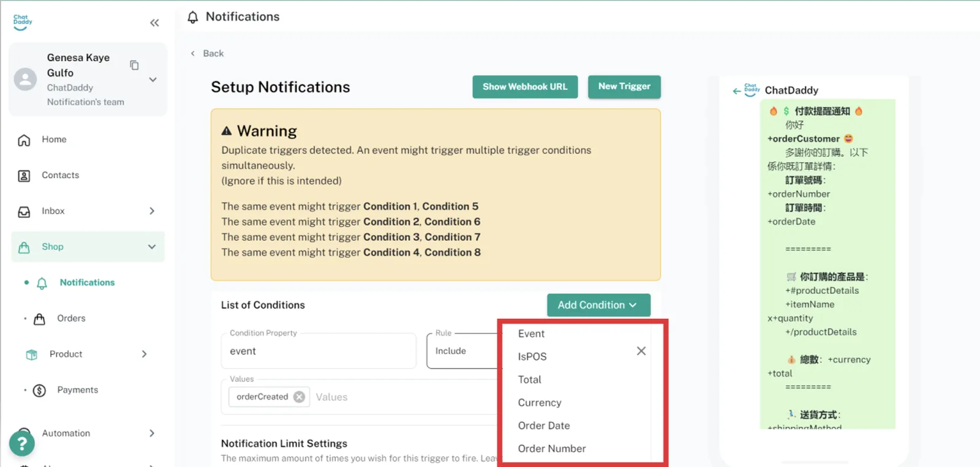
Task: Click the copy icon beside Genesa Kaye Gulfo
Action: click(x=134, y=65)
